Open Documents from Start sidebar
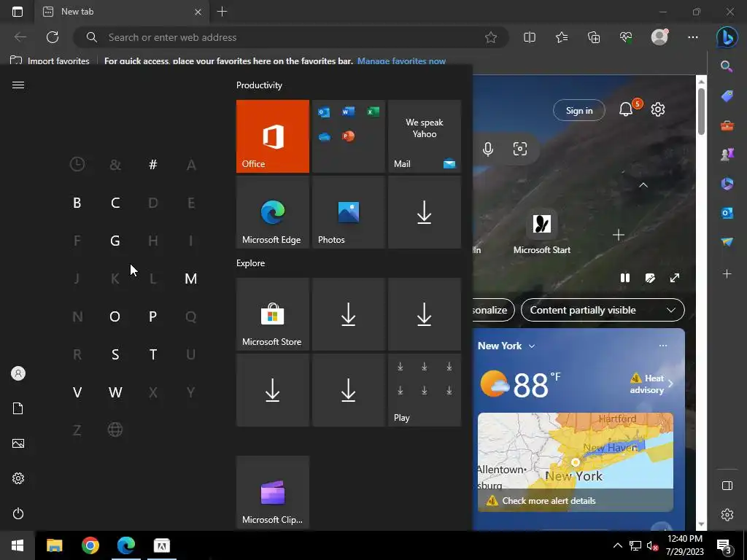The width and height of the screenshot is (747, 560). (x=18, y=408)
